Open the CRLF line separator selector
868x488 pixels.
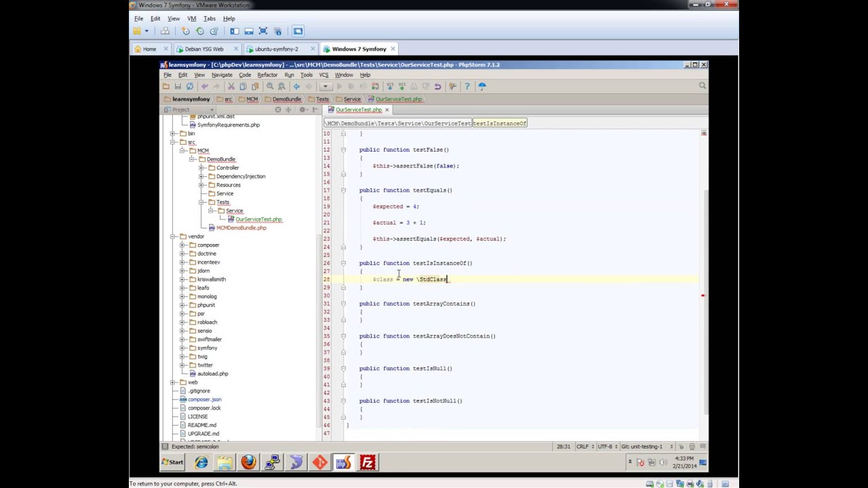pos(585,447)
